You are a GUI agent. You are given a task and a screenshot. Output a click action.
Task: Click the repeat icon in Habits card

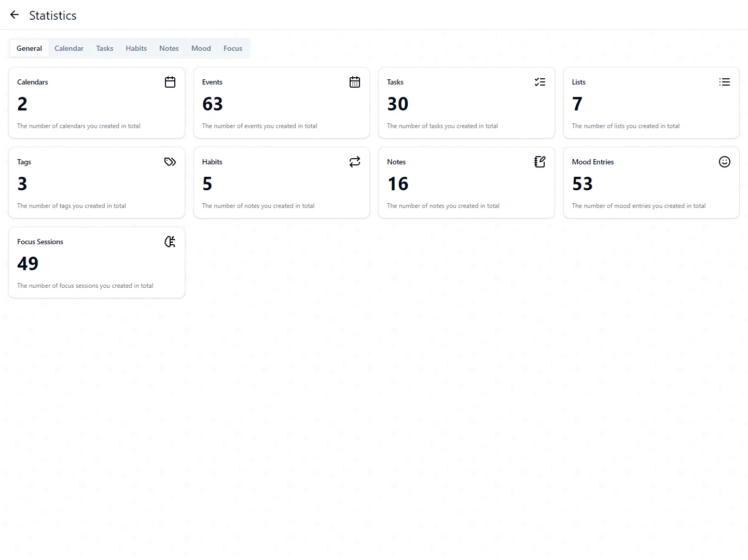[x=355, y=162]
